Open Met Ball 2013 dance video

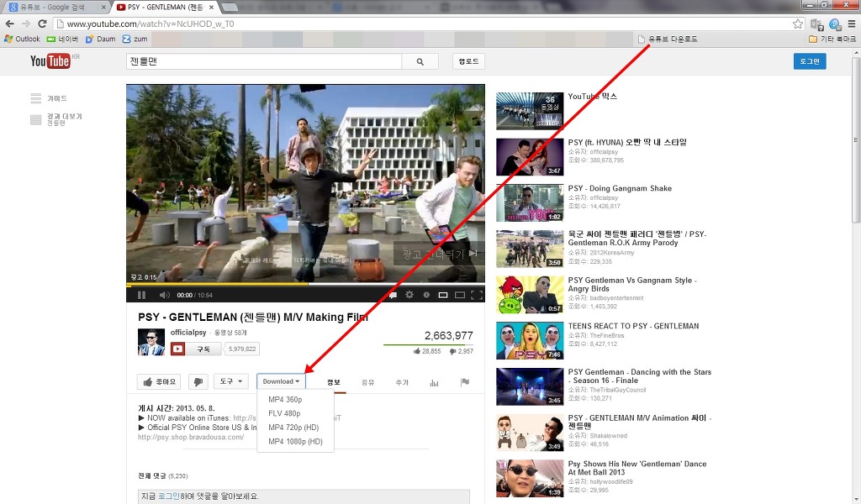tap(637, 468)
